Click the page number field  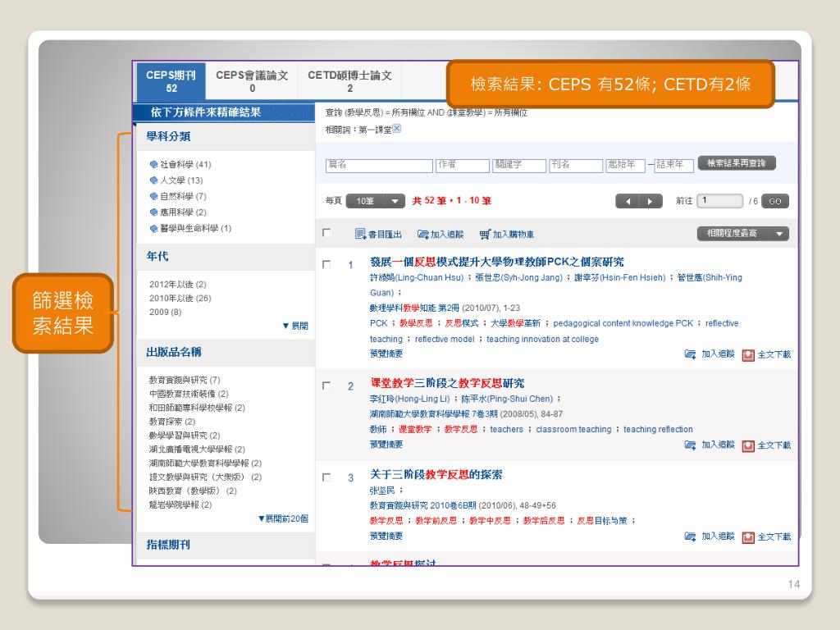pos(719,201)
